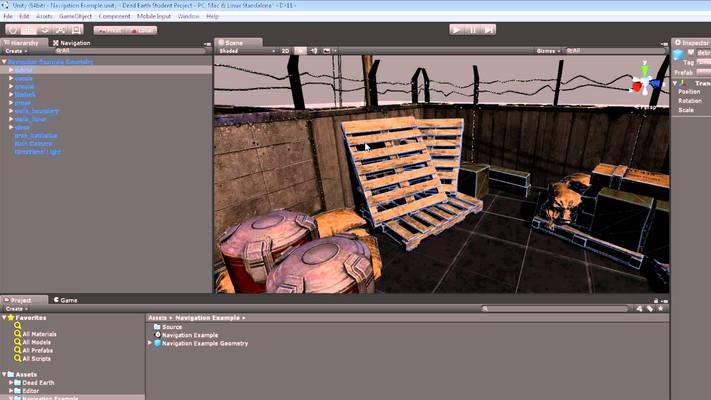Toggle the Inspector object active checkbox
711x400 pixels.
(x=691, y=53)
